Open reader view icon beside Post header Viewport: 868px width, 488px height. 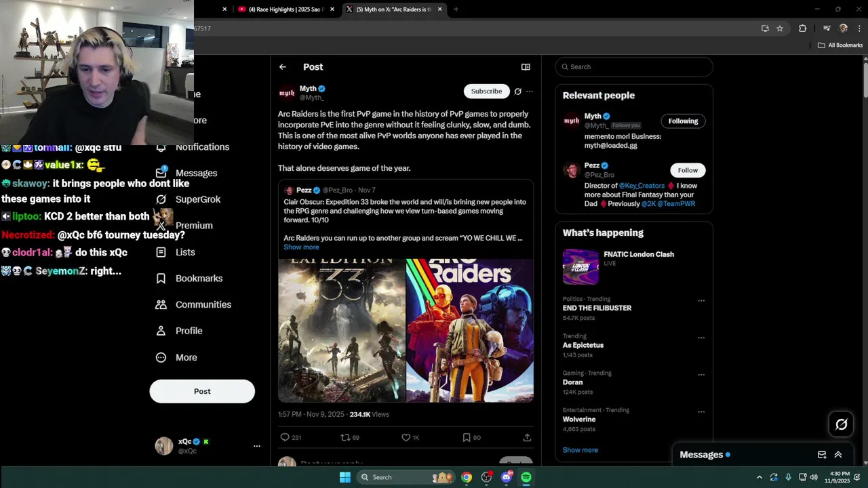(x=526, y=67)
